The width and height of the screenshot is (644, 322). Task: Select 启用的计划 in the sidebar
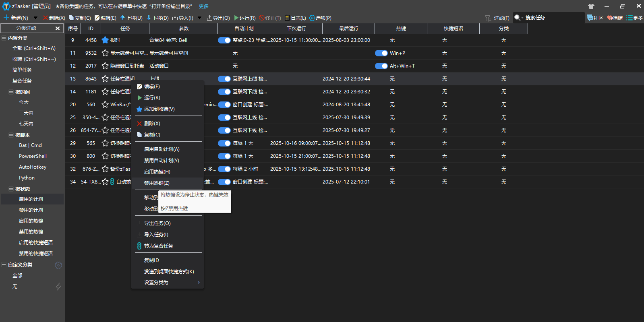(31, 199)
